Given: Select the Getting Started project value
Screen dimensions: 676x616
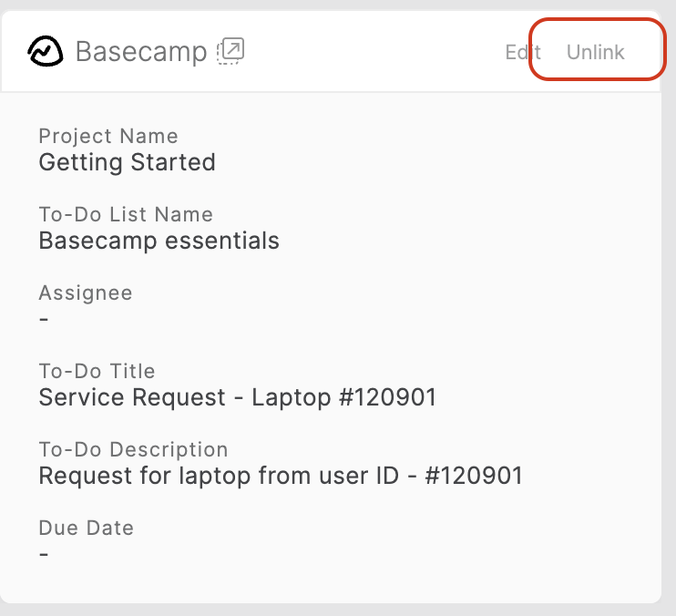Looking at the screenshot, I should click(x=127, y=162).
